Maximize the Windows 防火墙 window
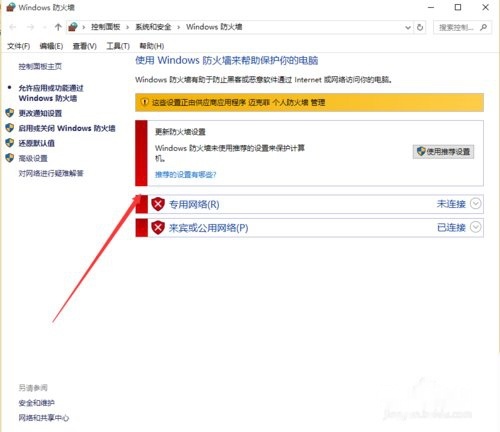 click(458, 7)
